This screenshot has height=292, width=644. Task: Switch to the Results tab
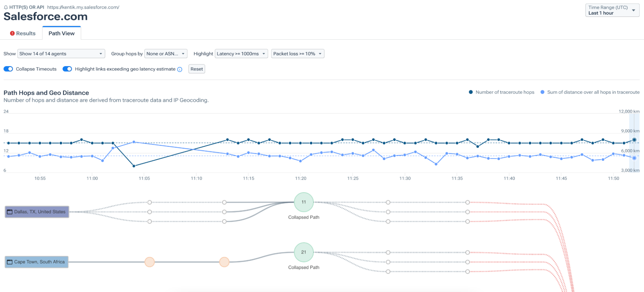point(23,33)
